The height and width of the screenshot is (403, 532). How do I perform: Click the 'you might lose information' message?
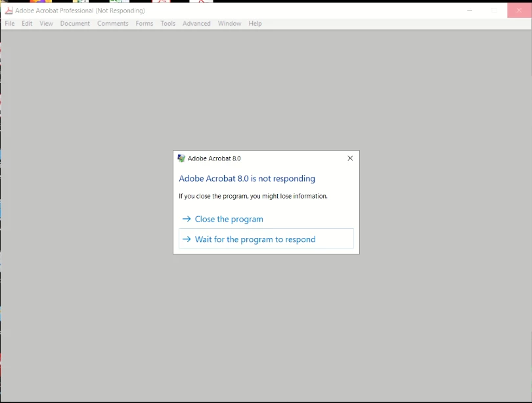[x=253, y=196]
